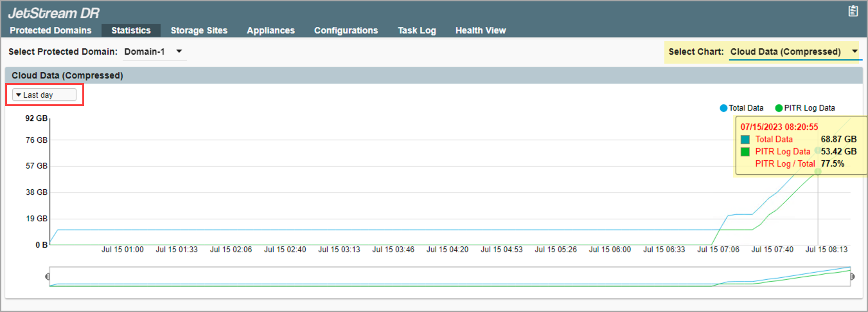Go to the Appliances tab
This screenshot has height=312, width=868.
click(270, 30)
